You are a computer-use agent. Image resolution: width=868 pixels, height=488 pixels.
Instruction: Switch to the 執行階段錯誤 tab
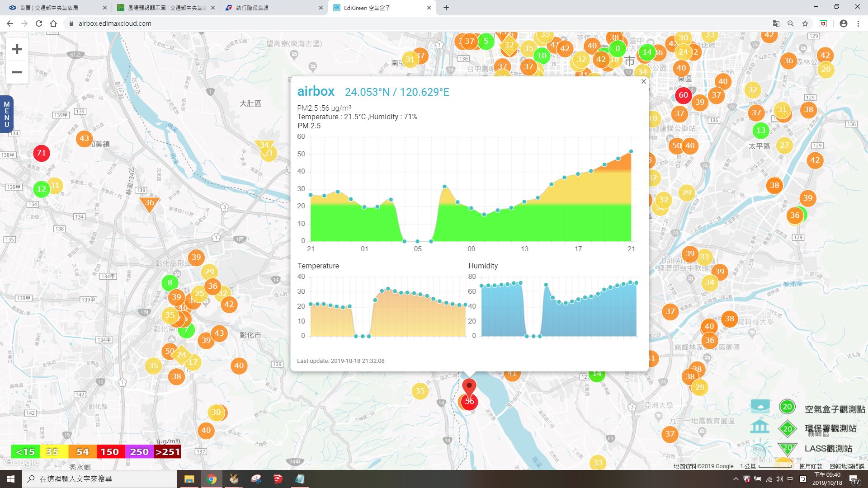(x=274, y=8)
